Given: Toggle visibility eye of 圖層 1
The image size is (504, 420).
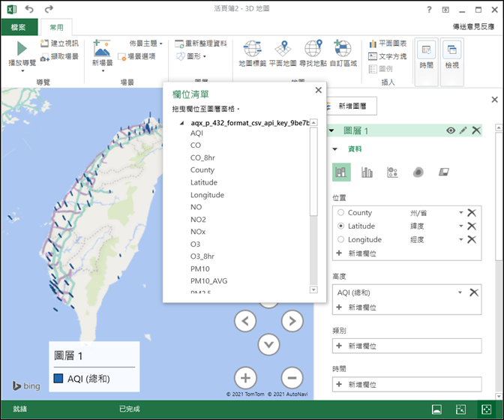Looking at the screenshot, I should 451,130.
